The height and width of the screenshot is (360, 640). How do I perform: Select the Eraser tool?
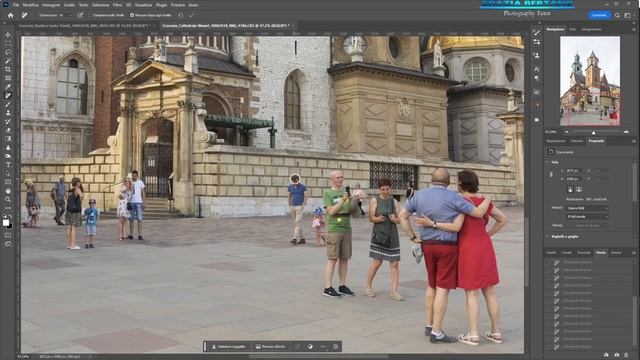8,130
